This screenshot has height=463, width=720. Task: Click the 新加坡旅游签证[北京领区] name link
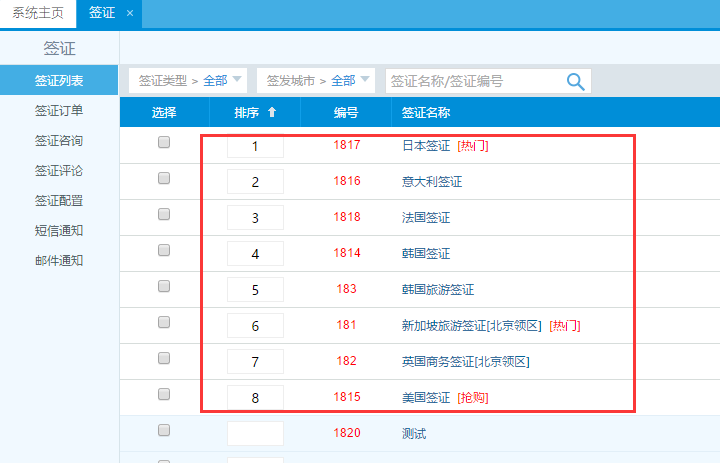(471, 325)
